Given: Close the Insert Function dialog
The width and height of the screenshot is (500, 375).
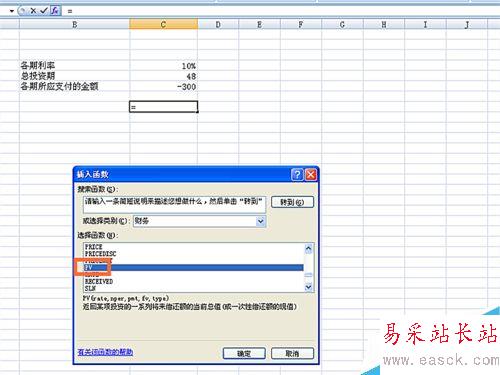Looking at the screenshot, I should click(311, 174).
